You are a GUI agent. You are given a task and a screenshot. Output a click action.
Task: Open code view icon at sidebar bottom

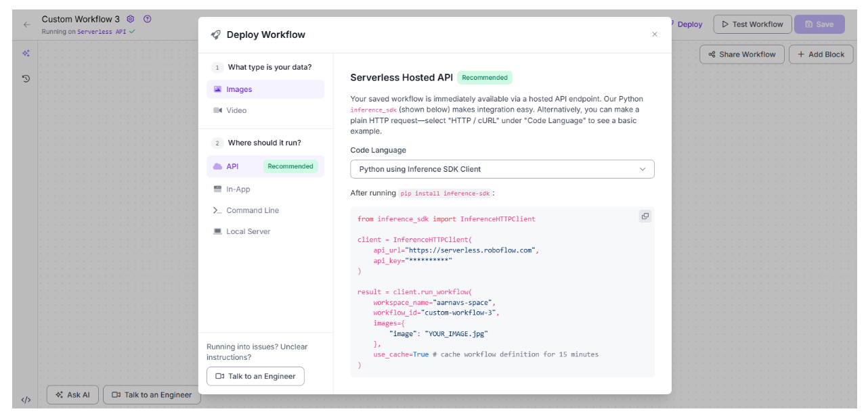click(26, 400)
